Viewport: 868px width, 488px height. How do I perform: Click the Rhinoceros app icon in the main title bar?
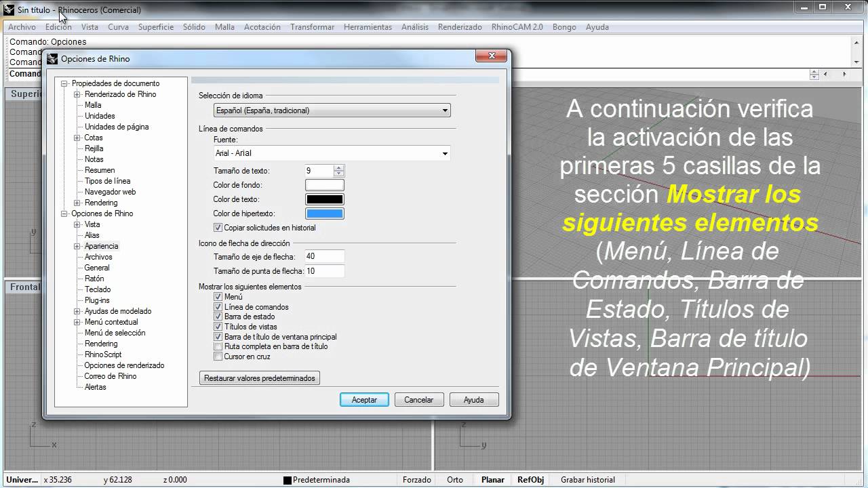(x=9, y=9)
